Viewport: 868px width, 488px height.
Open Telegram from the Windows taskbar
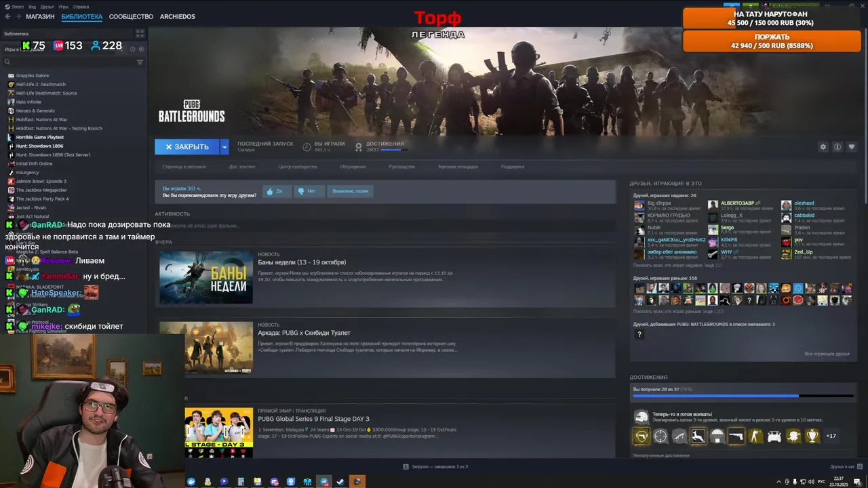tap(324, 482)
